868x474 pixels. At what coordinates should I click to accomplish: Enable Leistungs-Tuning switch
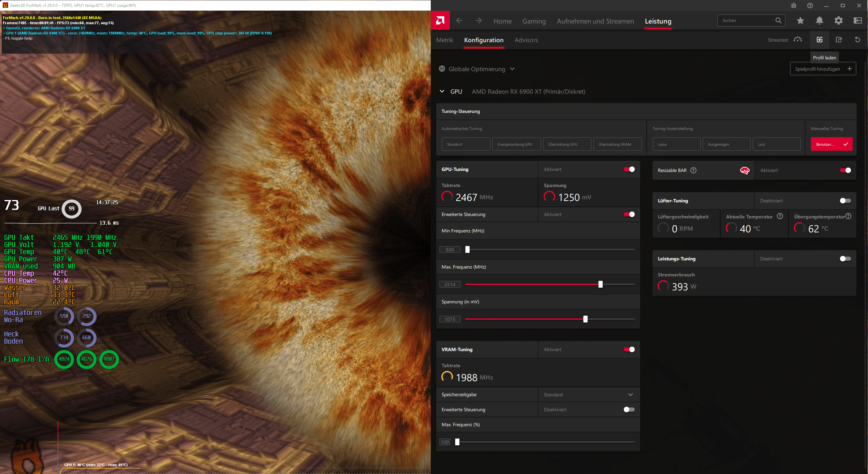tap(845, 259)
